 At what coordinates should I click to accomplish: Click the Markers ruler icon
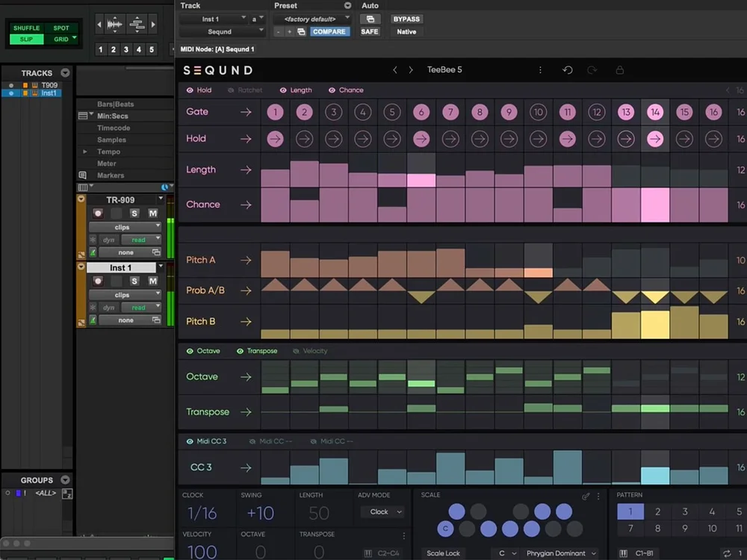coord(82,175)
